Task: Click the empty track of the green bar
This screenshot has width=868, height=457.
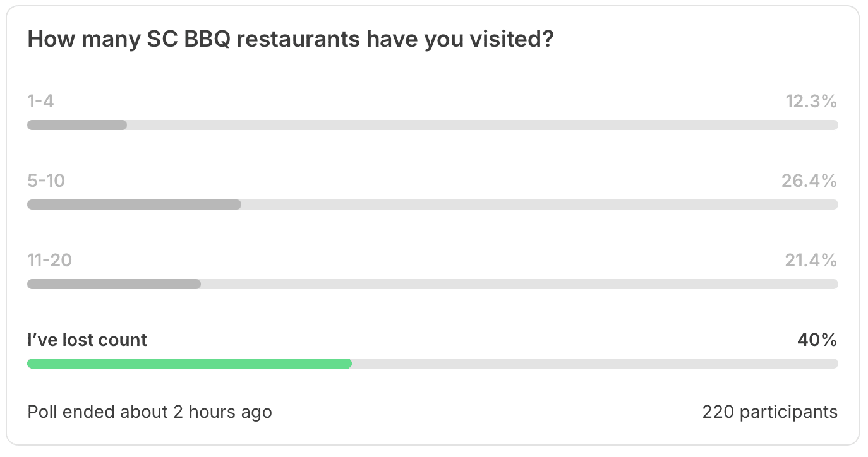Action: point(595,364)
